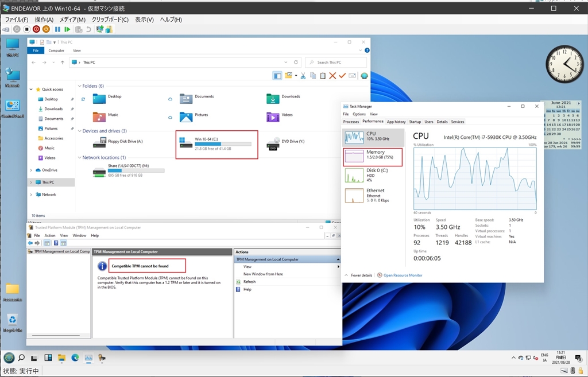Select Win 10-64 (C:) drive

click(x=216, y=144)
